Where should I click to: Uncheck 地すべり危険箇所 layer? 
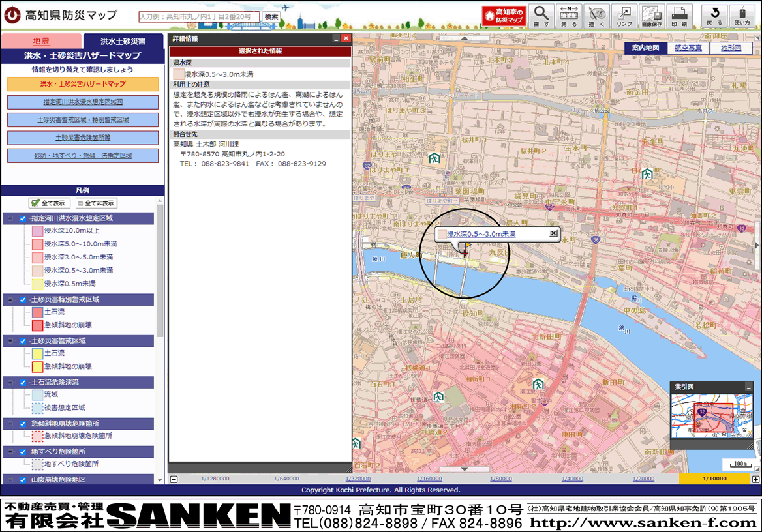pyautogui.click(x=23, y=452)
